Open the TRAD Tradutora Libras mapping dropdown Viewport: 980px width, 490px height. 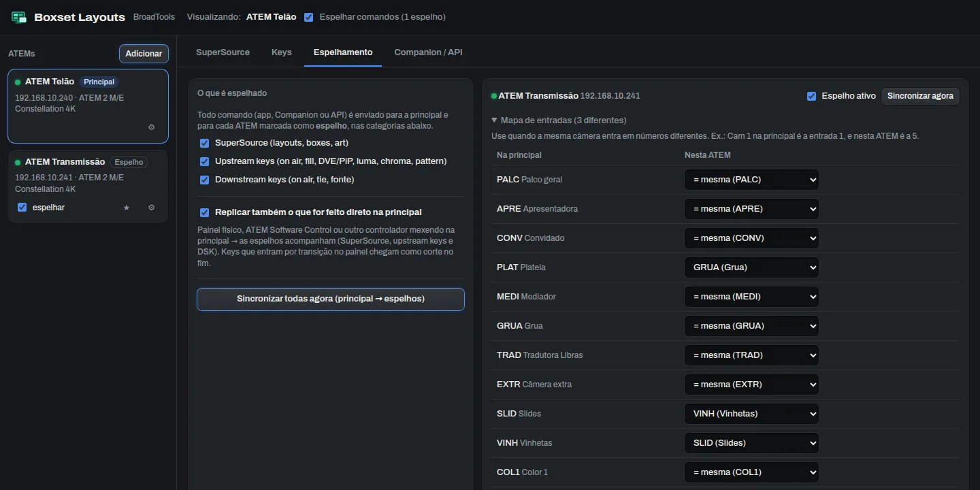(x=751, y=355)
